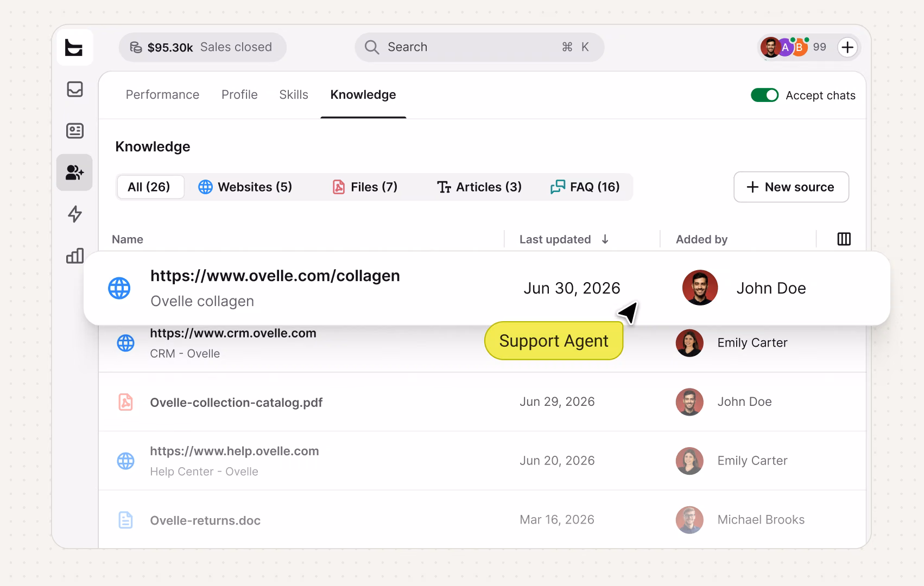The image size is (924, 586).
Task: Click the $95.30k Sales closed pill
Action: (202, 47)
